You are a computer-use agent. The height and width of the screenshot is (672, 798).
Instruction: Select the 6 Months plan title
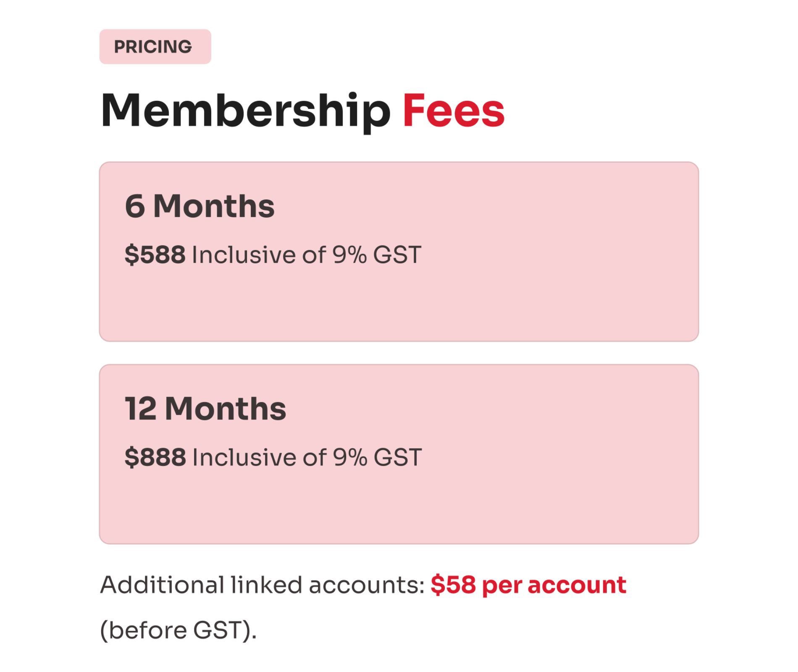[x=199, y=206]
